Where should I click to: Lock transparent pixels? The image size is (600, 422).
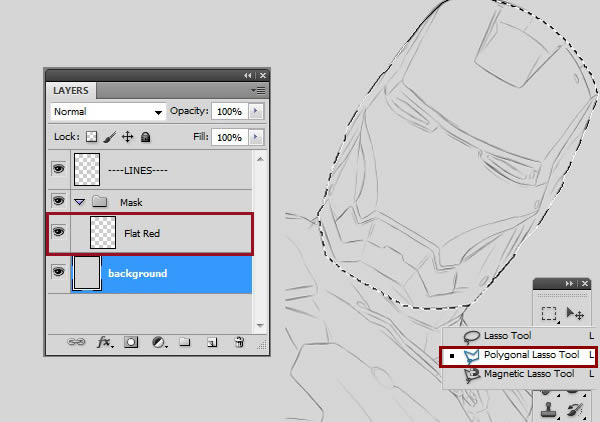coord(91,137)
